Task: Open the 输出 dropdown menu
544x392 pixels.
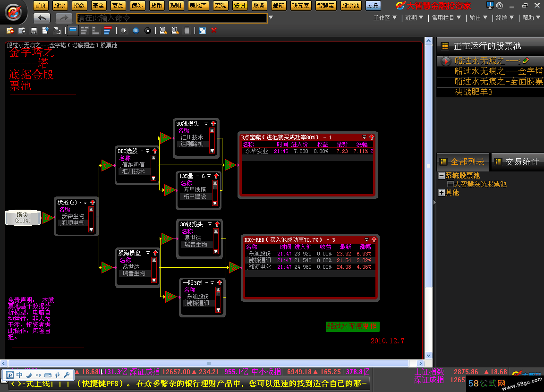Action: pos(478,17)
